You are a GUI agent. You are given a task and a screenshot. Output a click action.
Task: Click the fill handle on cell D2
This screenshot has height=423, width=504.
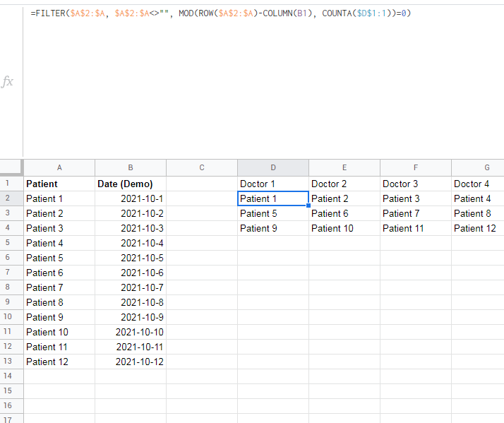[308, 205]
